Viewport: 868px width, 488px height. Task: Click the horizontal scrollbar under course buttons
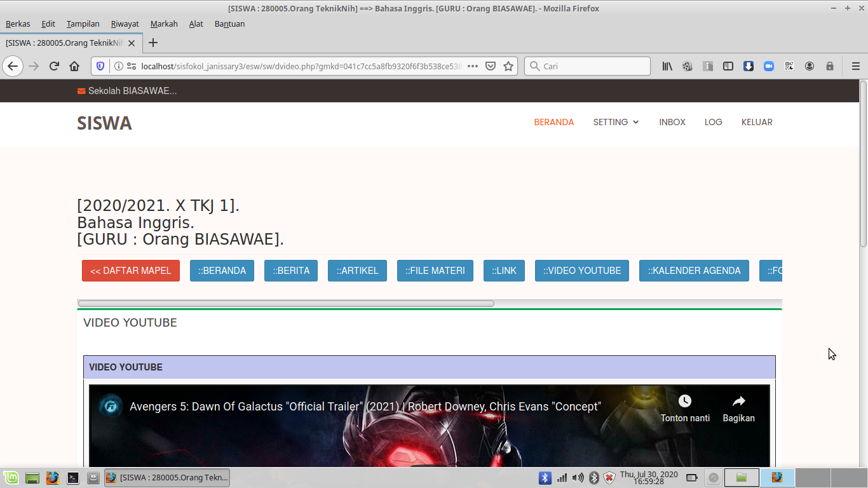click(286, 304)
